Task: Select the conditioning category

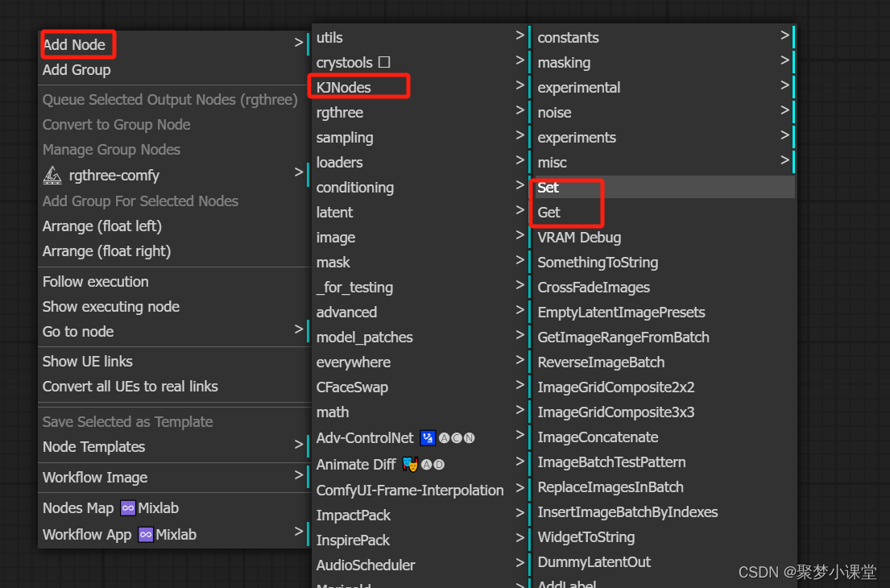Action: coord(355,187)
